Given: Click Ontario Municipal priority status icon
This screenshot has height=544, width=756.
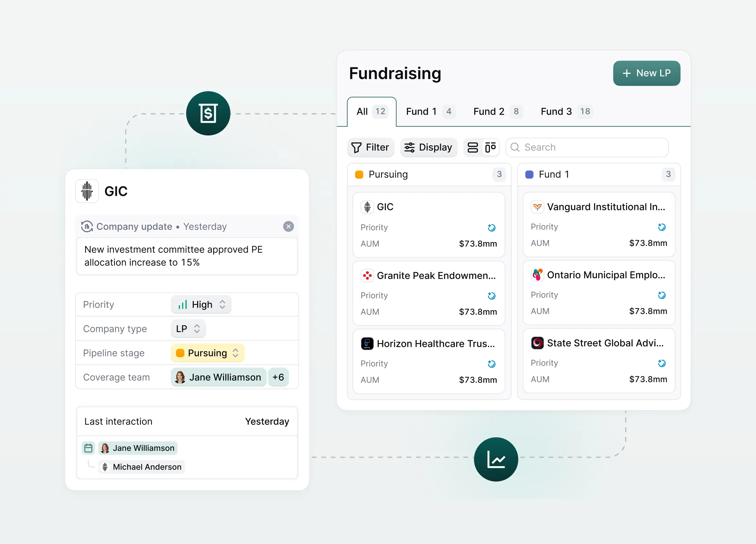Looking at the screenshot, I should (x=661, y=295).
